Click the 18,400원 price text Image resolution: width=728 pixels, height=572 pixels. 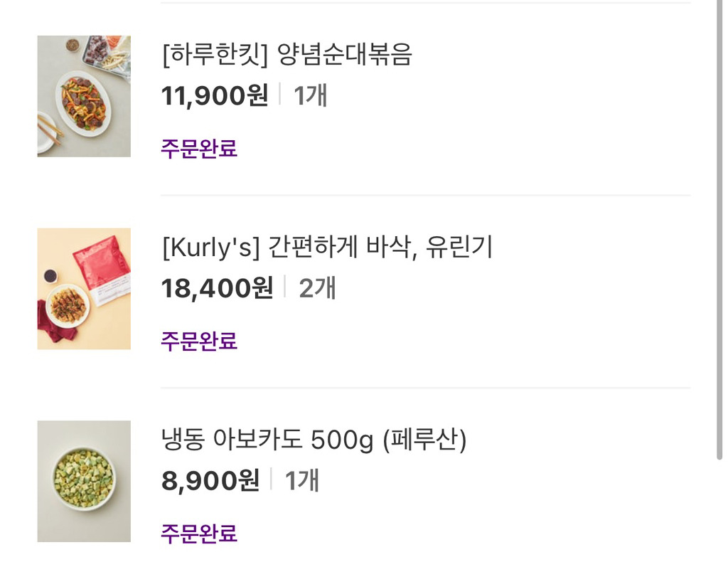[x=218, y=287]
